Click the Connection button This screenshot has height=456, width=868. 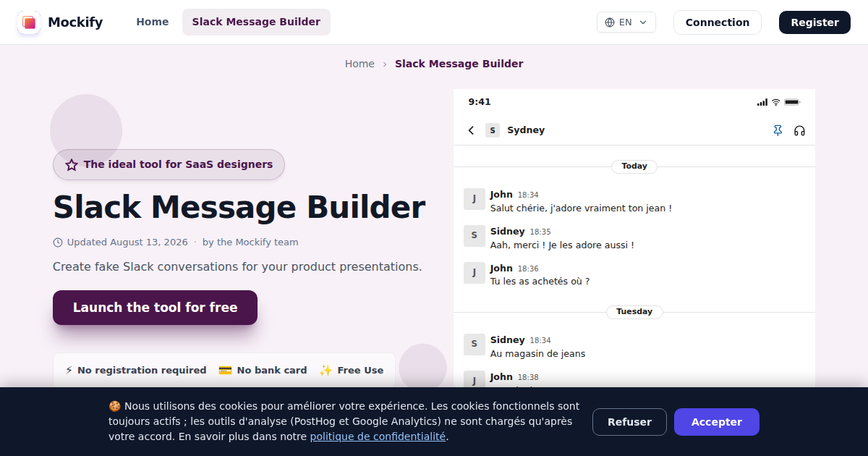click(x=718, y=22)
